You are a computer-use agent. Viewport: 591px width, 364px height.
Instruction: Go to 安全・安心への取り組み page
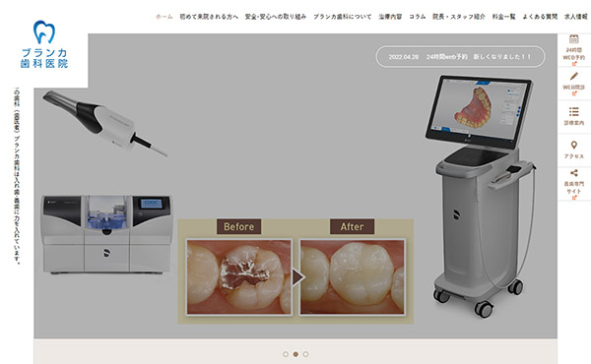[276, 17]
